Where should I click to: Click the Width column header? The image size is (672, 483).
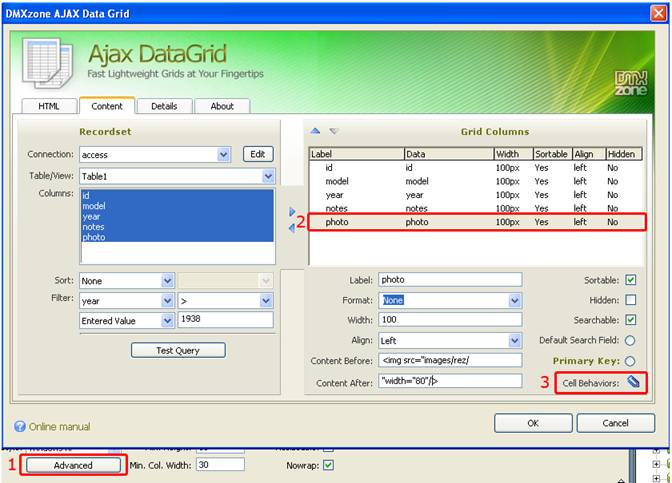[x=513, y=154]
